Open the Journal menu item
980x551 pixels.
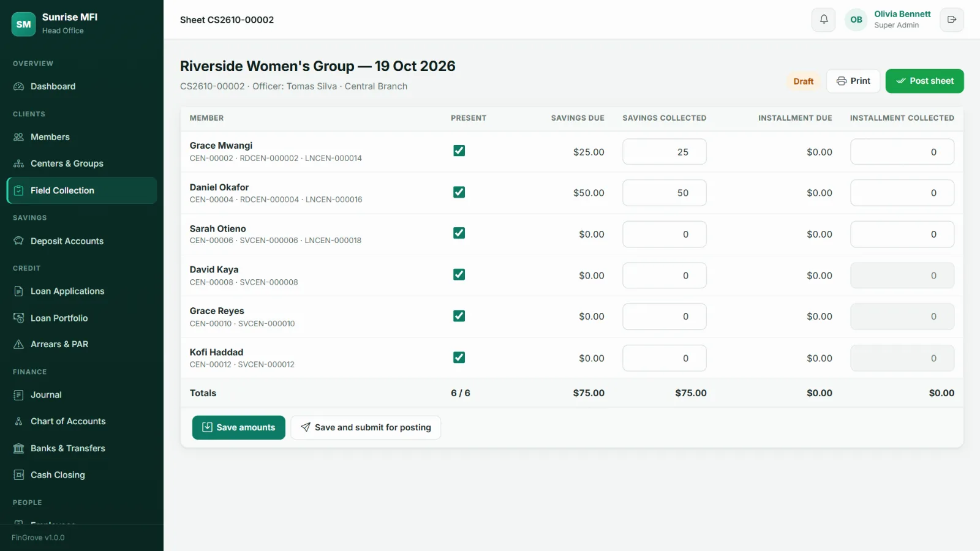pos(81,395)
